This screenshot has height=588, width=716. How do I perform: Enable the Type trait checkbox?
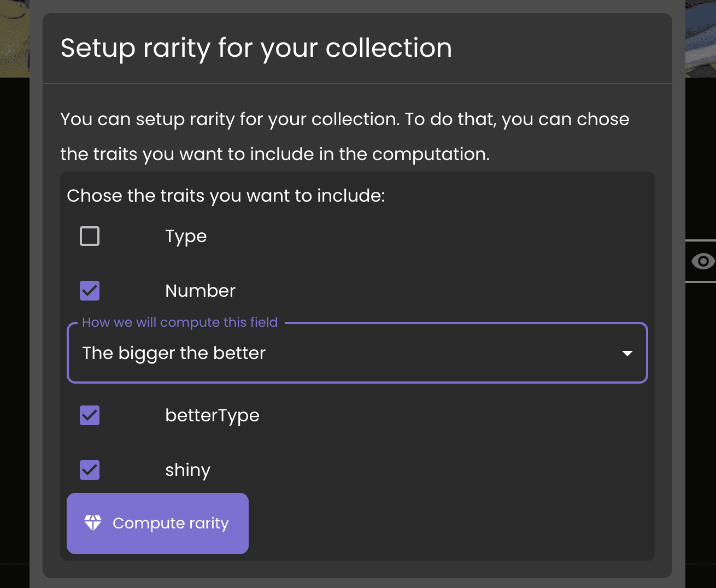click(90, 236)
